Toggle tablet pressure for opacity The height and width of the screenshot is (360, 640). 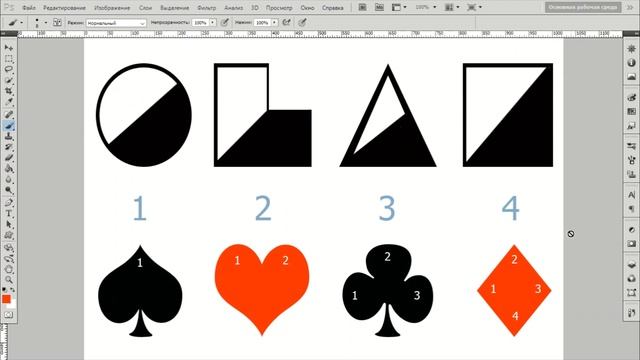(224, 22)
